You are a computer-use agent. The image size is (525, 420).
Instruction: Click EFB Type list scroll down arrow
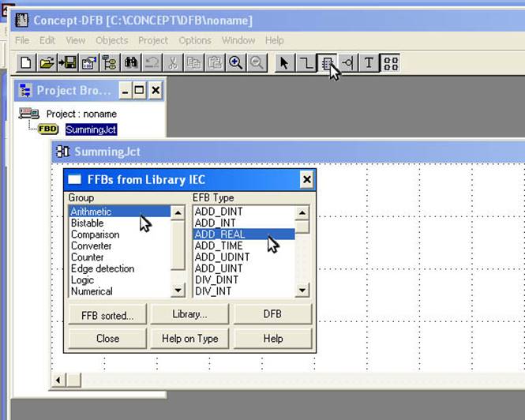tap(302, 290)
